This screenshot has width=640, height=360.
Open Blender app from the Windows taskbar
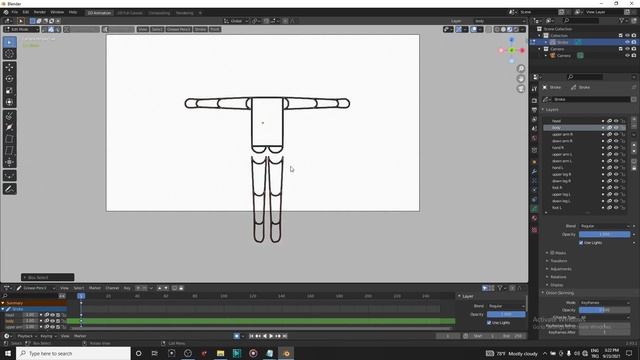point(286,353)
